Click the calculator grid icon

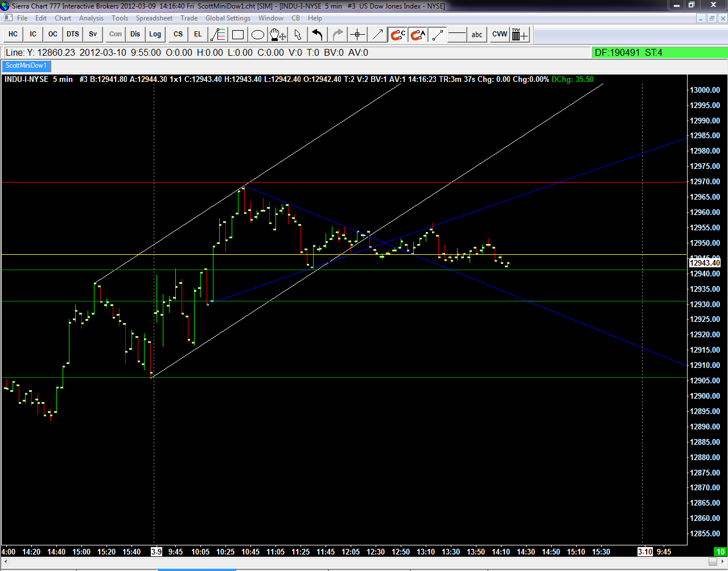point(520,34)
